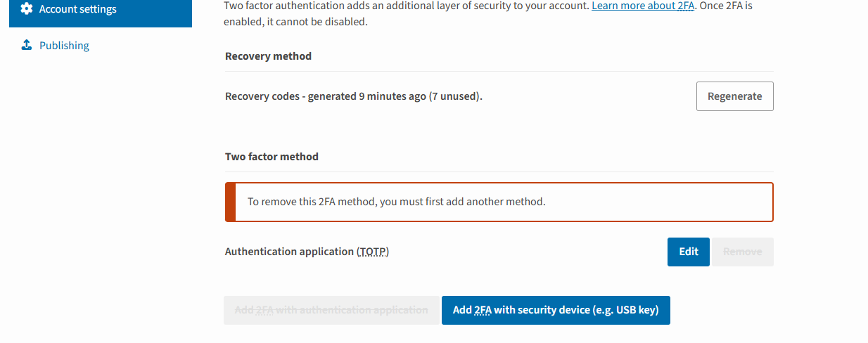Click the disabled Add 2FA with authentication application button
The image size is (868, 343).
(x=331, y=310)
